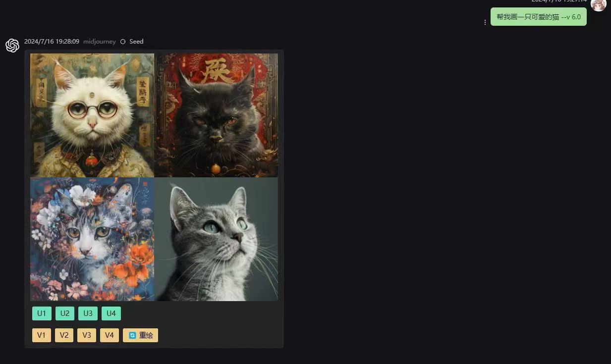Upscale the first image with U1
This screenshot has width=611, height=364.
pyautogui.click(x=42, y=313)
